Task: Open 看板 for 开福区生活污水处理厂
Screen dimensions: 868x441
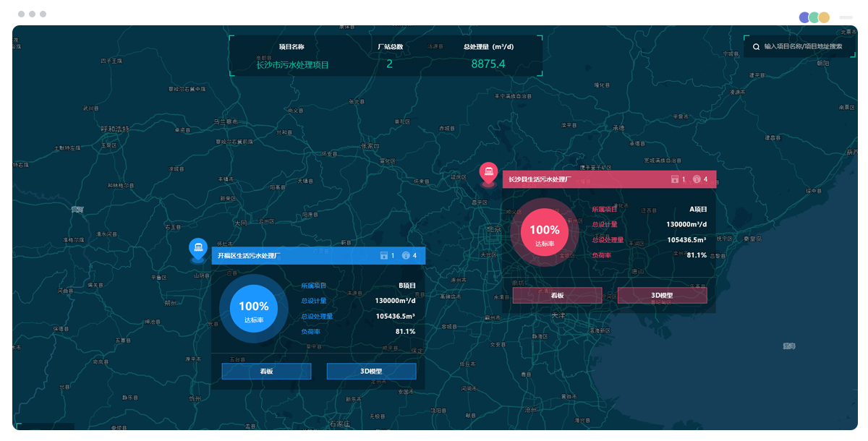Action: (x=266, y=371)
